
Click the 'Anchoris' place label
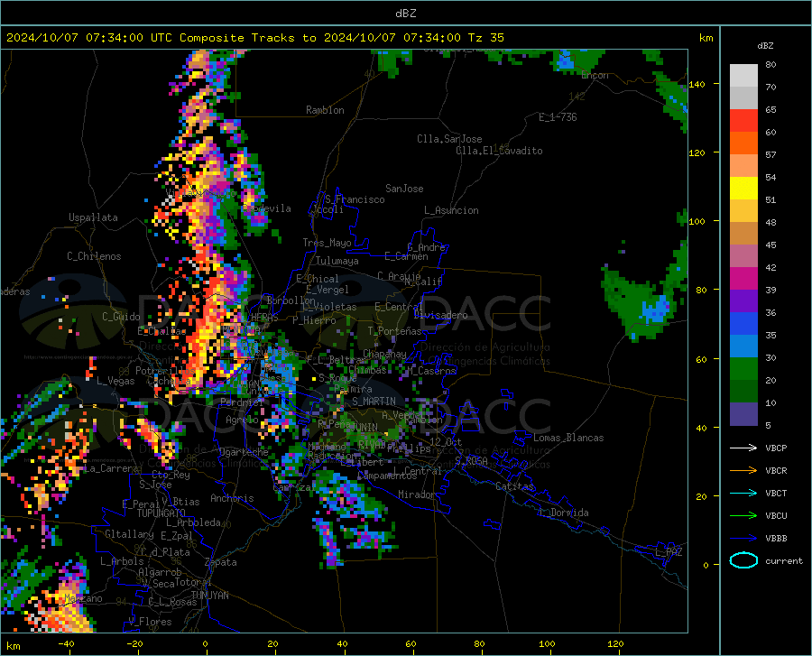pyautogui.click(x=232, y=498)
